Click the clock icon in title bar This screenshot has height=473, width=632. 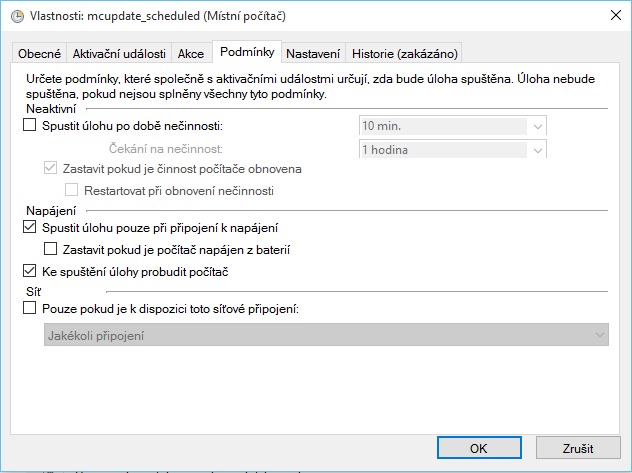pos(14,16)
